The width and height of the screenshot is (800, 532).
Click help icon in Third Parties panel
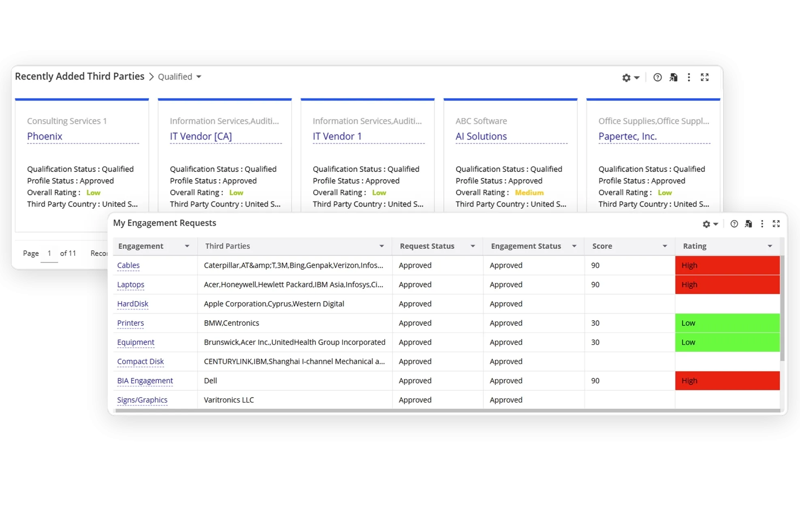point(657,77)
